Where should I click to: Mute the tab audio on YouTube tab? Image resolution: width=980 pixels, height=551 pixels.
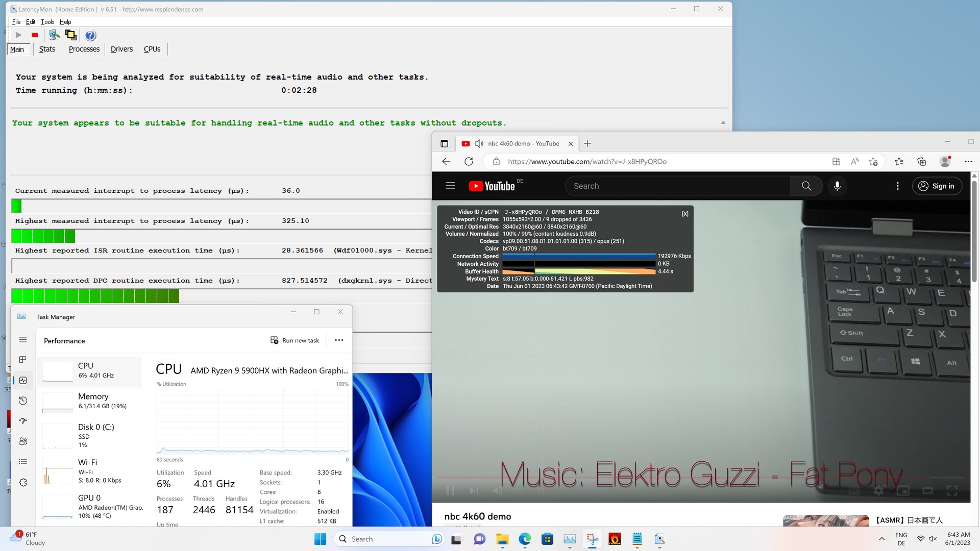479,144
